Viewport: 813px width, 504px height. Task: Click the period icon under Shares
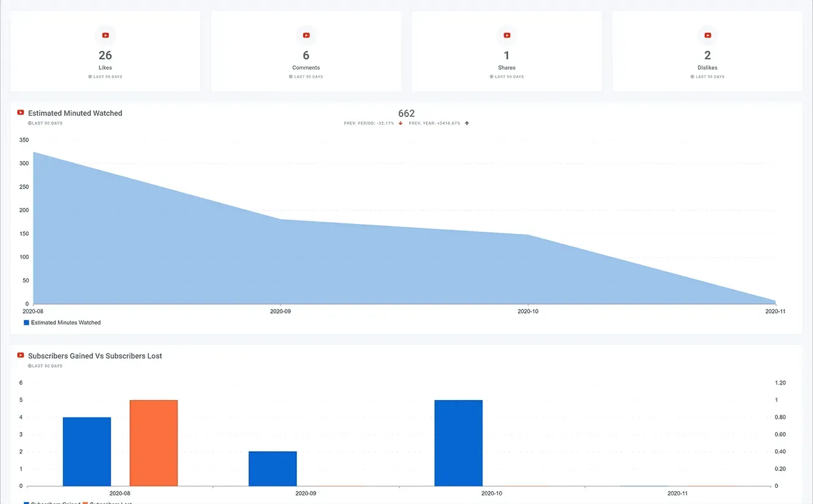tap(491, 77)
